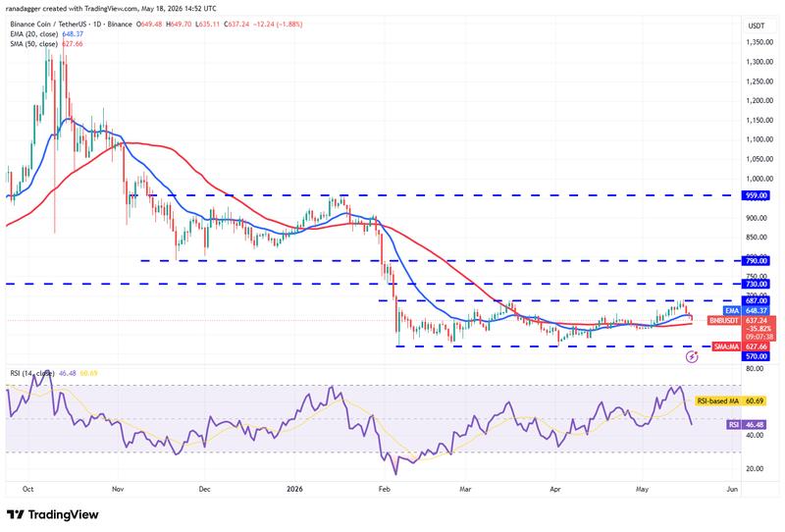The width and height of the screenshot is (785, 532).
Task: Click the TradingView logo at bottom left
Action: click(x=53, y=514)
